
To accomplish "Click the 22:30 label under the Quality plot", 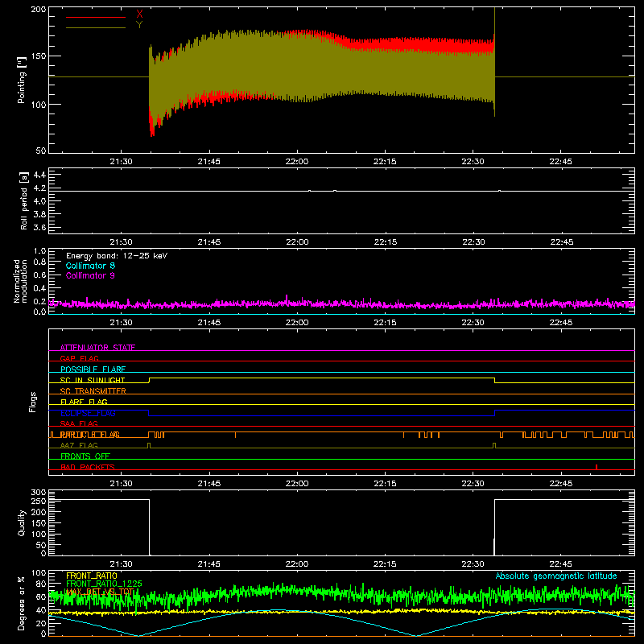I will click(473, 564).
